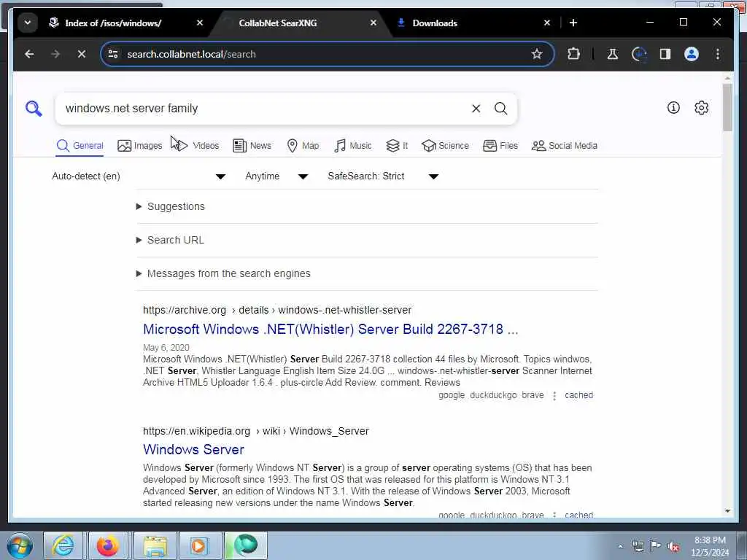The image size is (747, 560).
Task: Select the Images search category
Action: tap(139, 146)
